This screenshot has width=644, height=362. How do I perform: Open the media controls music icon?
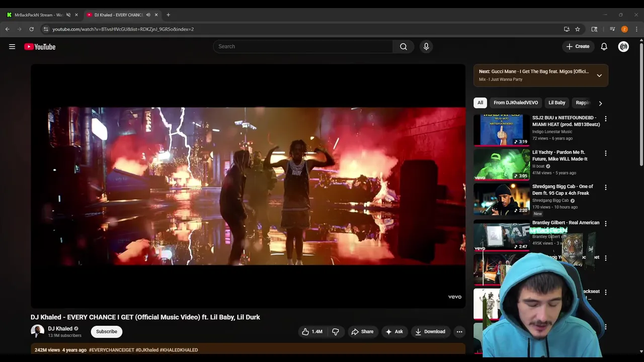click(x=612, y=29)
